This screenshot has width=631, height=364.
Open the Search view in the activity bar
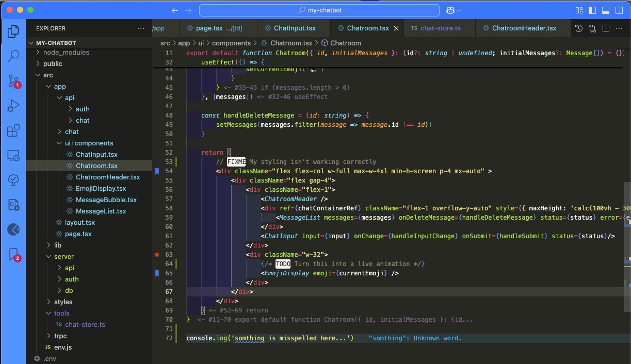coord(13,56)
